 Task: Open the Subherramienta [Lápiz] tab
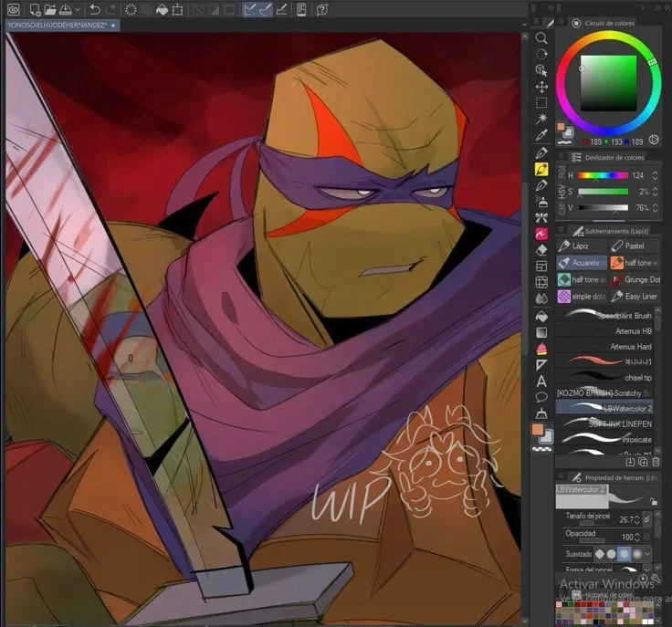coord(610,231)
